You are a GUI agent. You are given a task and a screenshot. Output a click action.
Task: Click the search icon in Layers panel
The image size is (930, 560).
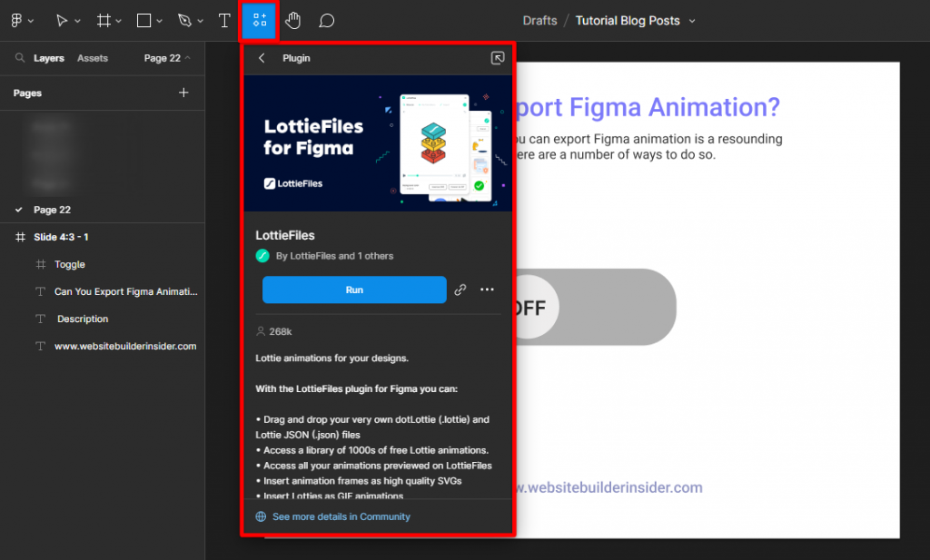pos(19,57)
